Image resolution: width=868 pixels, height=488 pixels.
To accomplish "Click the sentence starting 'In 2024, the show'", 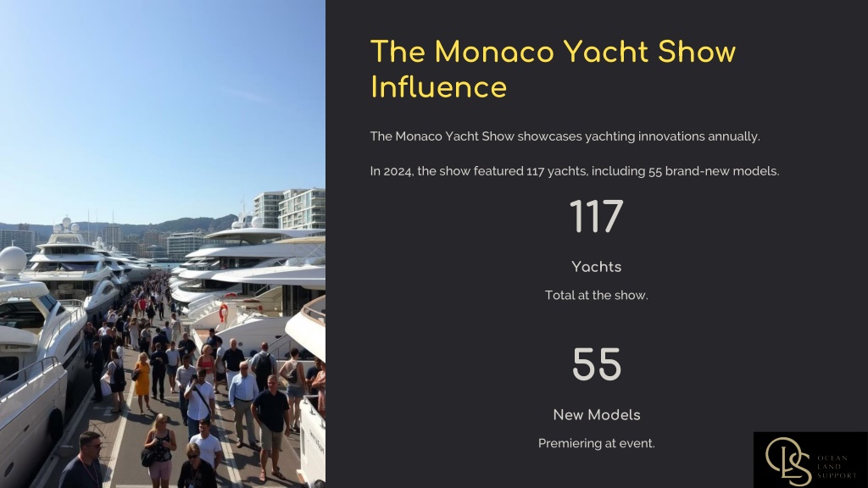I will (574, 171).
